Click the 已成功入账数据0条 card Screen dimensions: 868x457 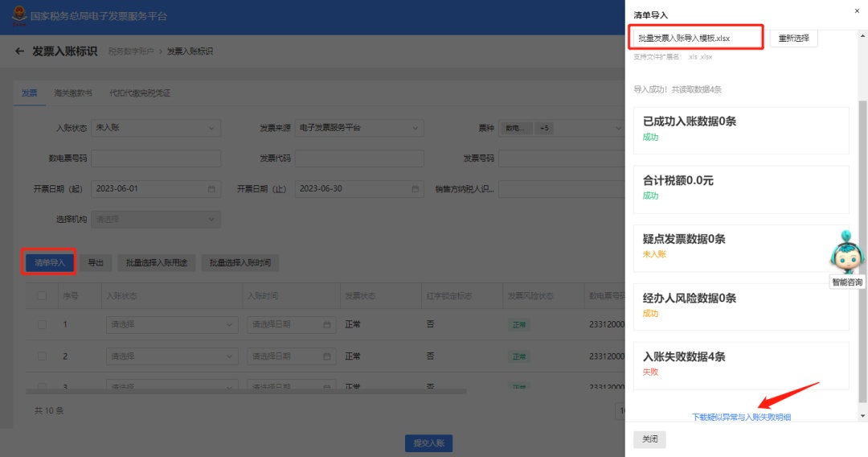click(741, 130)
